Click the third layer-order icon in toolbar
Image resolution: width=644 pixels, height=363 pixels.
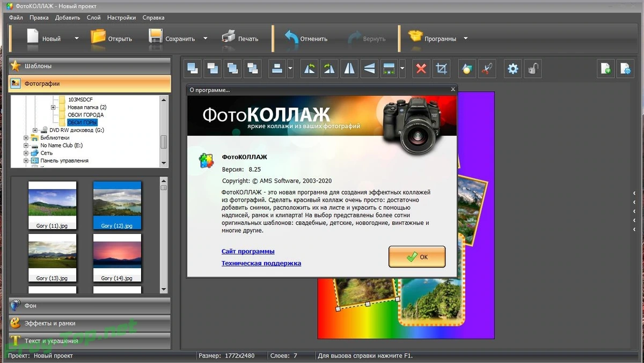[x=232, y=69]
